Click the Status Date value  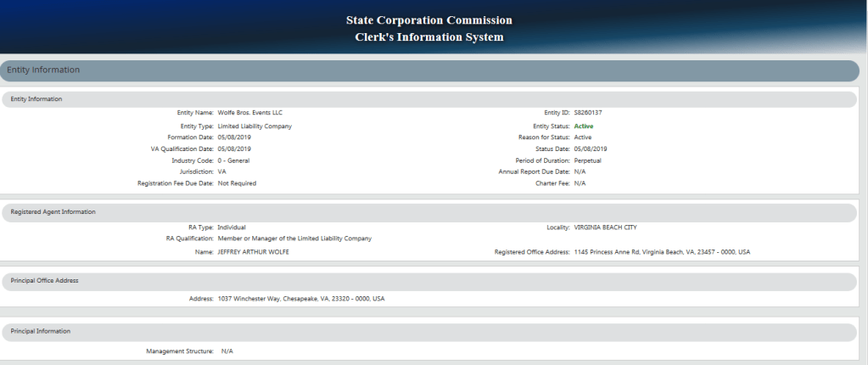point(591,149)
